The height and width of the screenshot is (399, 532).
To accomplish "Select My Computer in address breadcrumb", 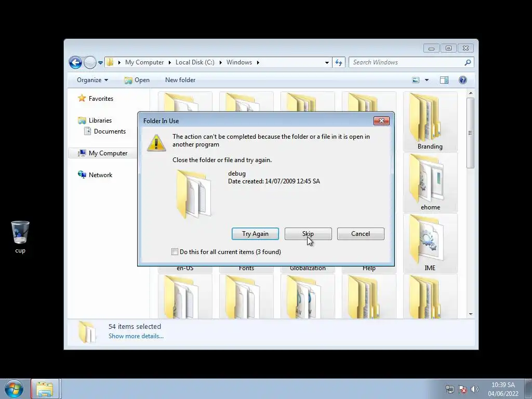I will point(144,62).
